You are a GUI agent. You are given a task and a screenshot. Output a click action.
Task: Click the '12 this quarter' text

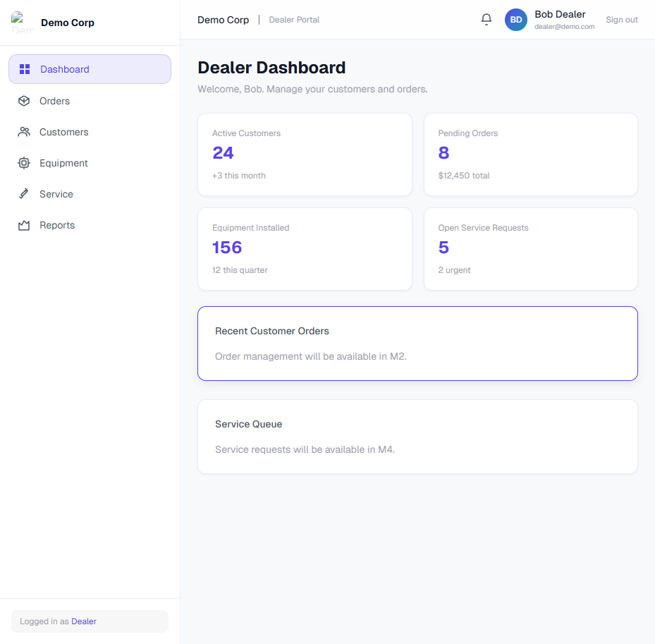(x=240, y=270)
